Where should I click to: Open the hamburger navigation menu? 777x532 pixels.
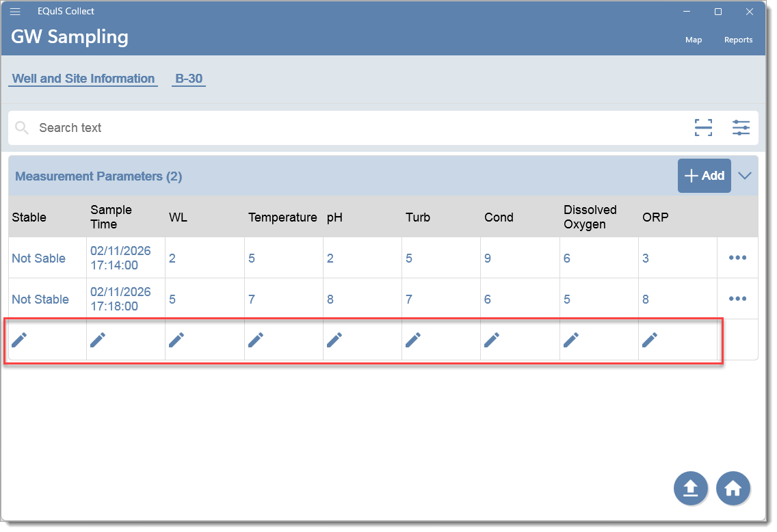tap(15, 12)
